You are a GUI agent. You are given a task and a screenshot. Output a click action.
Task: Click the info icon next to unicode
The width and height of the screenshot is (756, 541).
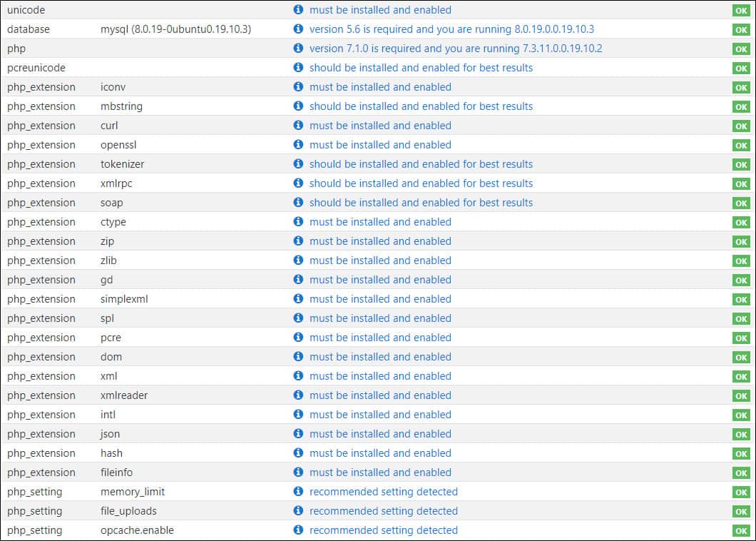coord(299,10)
